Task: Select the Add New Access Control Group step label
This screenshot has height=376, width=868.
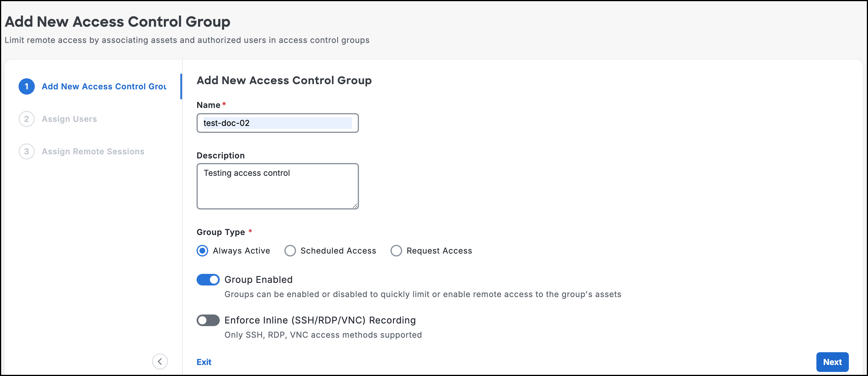Action: [x=104, y=86]
